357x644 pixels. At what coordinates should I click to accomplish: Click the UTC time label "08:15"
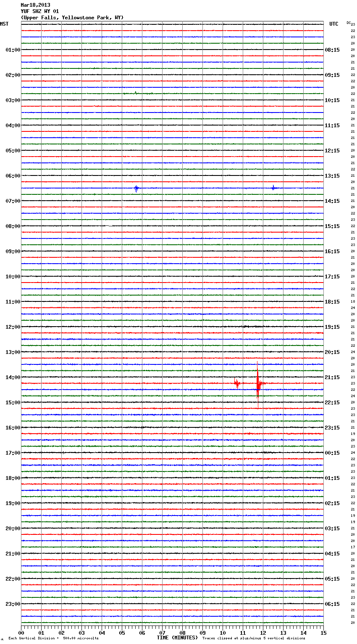pos(332,50)
